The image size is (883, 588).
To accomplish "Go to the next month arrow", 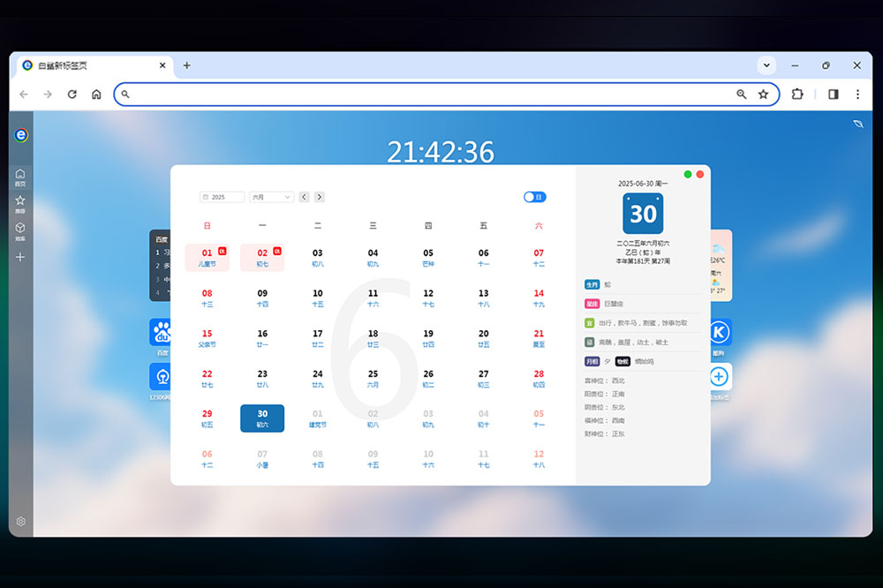I will (x=320, y=197).
